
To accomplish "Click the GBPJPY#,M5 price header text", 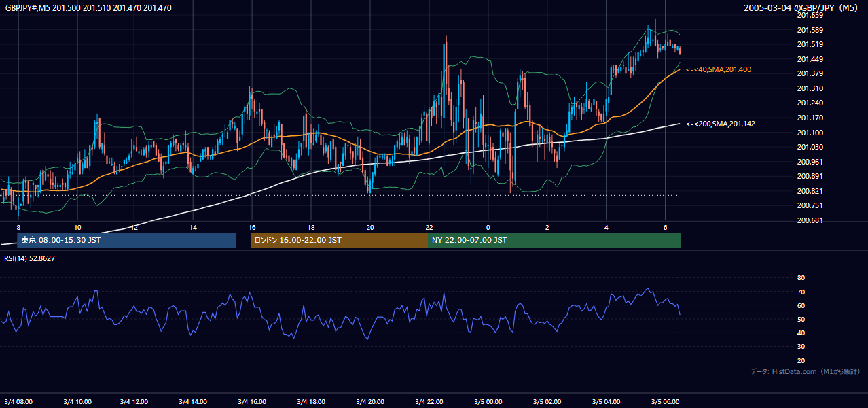I will (x=88, y=8).
